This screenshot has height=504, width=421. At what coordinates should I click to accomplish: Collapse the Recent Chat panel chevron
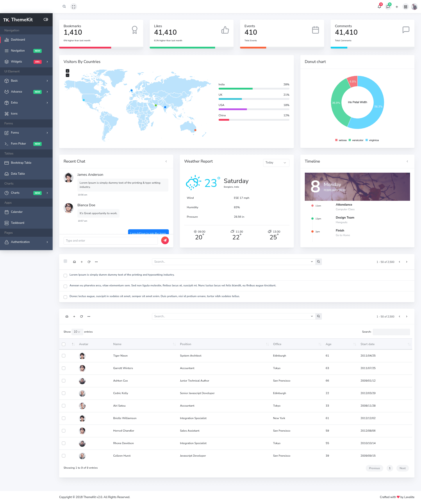(166, 161)
